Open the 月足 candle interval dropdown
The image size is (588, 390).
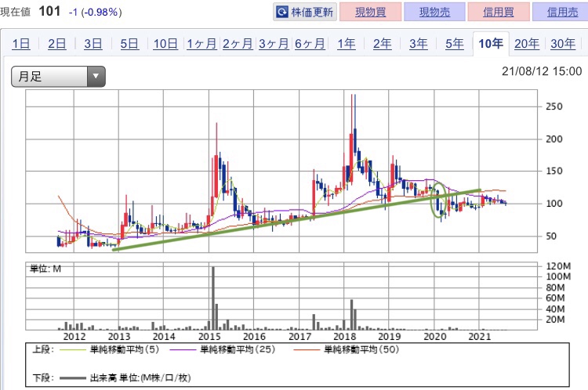[58, 77]
